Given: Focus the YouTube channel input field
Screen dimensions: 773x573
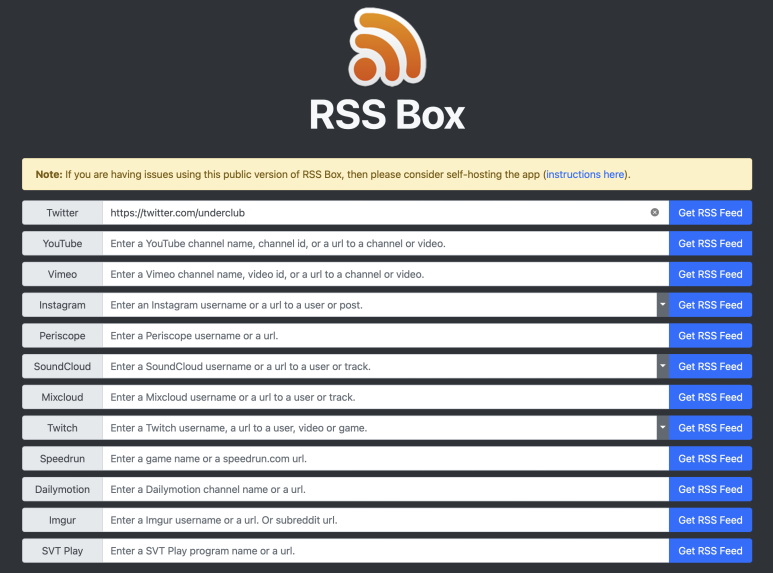Looking at the screenshot, I should pos(386,244).
